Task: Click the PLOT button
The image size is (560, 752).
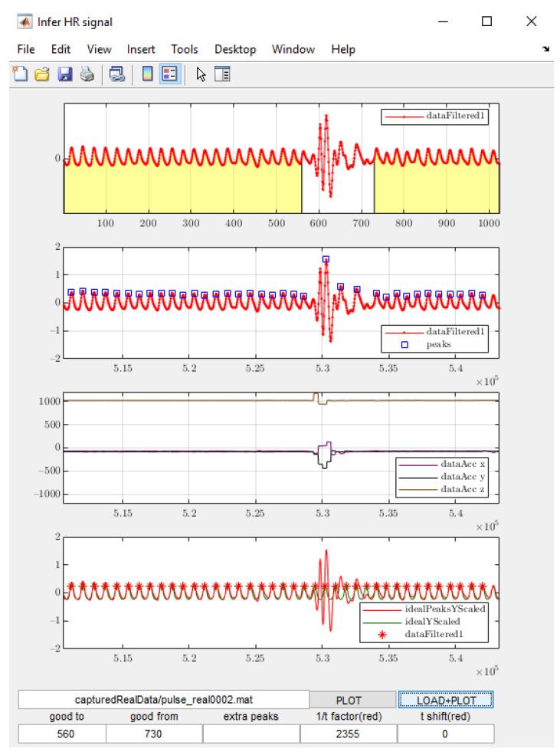Action: coord(353,700)
